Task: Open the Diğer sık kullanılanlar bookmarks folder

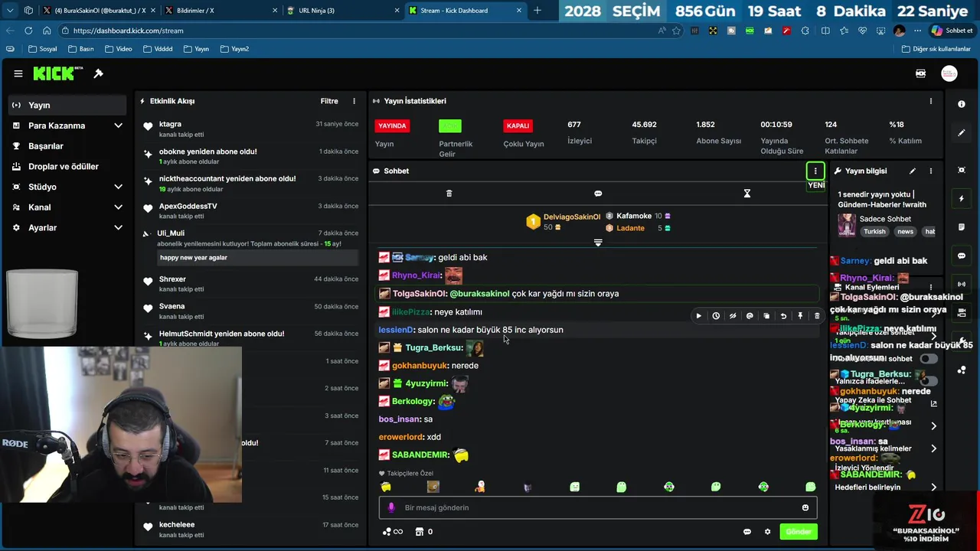Action: 936,48
